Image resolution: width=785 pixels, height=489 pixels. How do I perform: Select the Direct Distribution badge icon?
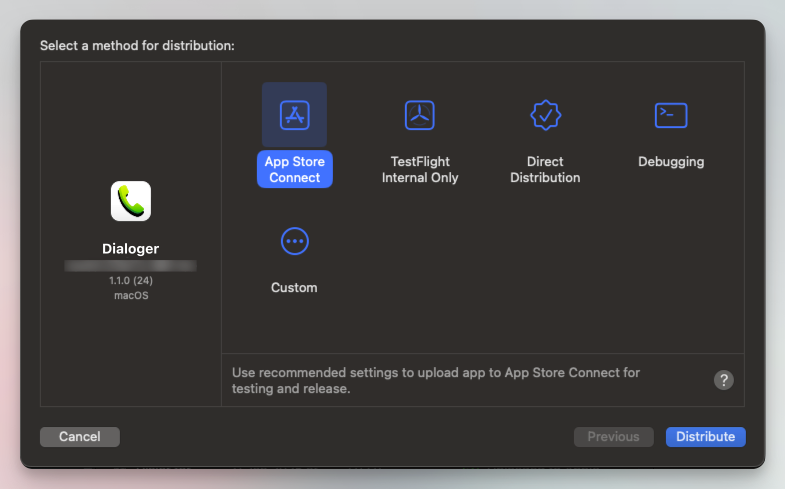tap(545, 115)
